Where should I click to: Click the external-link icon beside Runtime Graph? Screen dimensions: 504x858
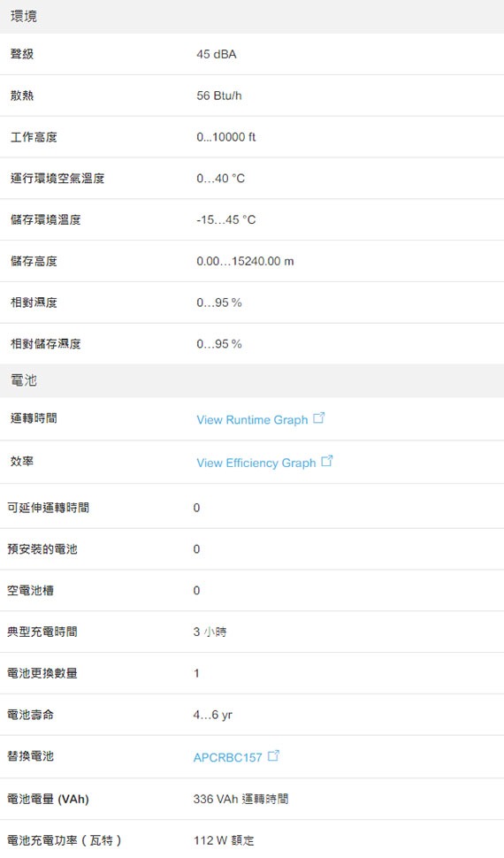(319, 418)
